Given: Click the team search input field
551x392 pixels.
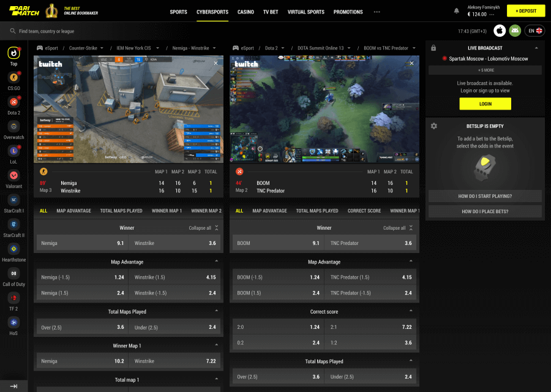Looking at the screenshot, I should [47, 31].
